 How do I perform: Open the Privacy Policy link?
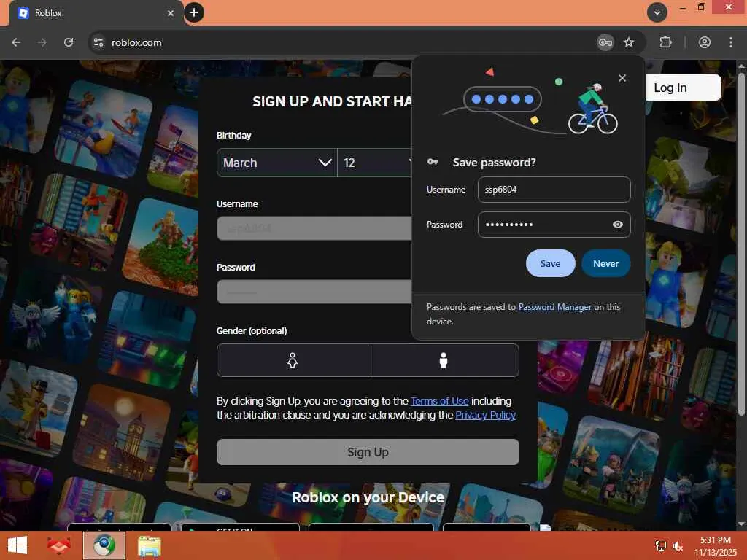pyautogui.click(x=485, y=415)
